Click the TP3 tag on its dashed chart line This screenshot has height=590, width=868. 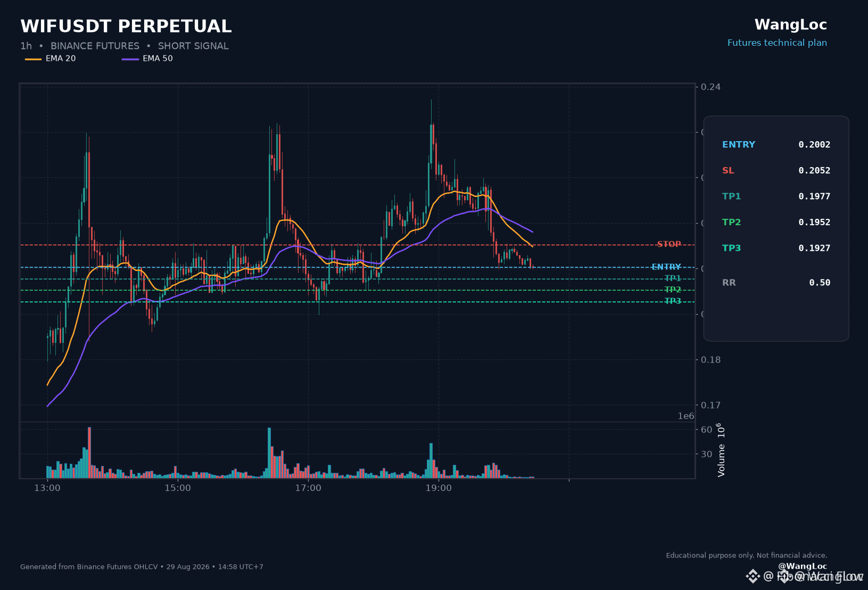673,301
